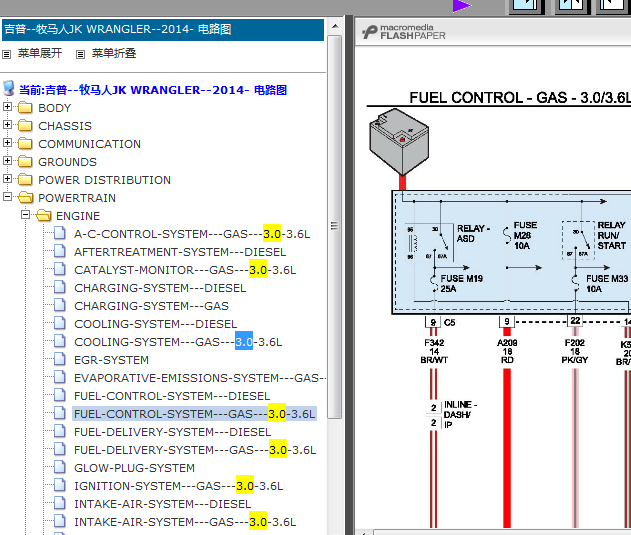Select the CHASSIS folder icon
This screenshot has height=535, width=631.
pyautogui.click(x=25, y=126)
